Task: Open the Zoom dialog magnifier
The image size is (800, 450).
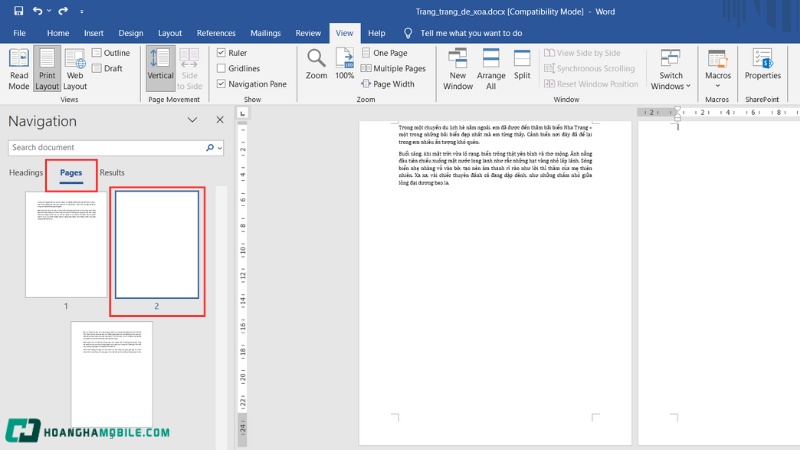Action: click(x=316, y=62)
